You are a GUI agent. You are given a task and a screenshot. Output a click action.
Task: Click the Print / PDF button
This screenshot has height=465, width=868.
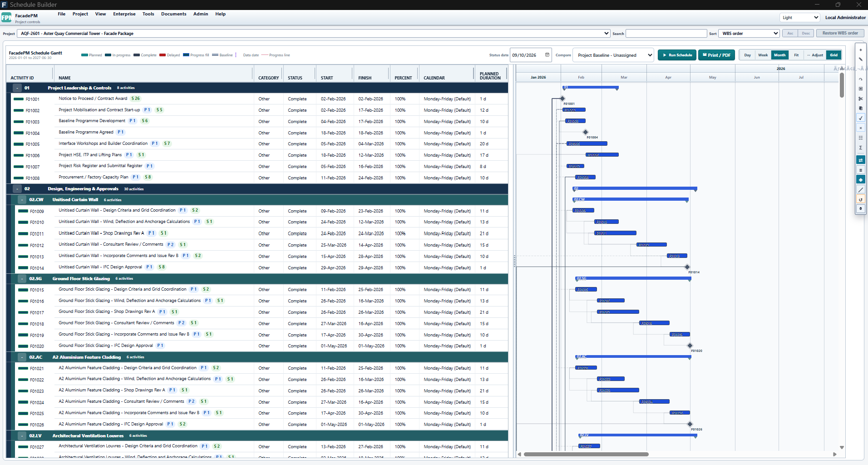click(x=717, y=55)
